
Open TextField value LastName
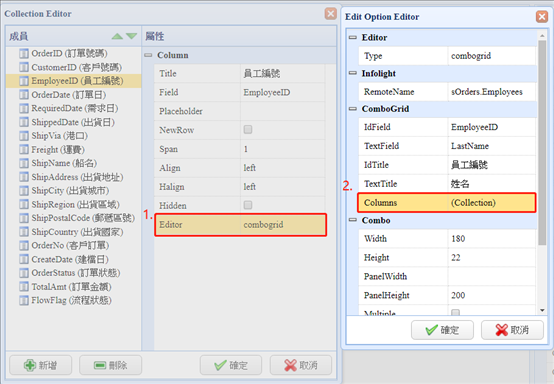[x=492, y=146]
